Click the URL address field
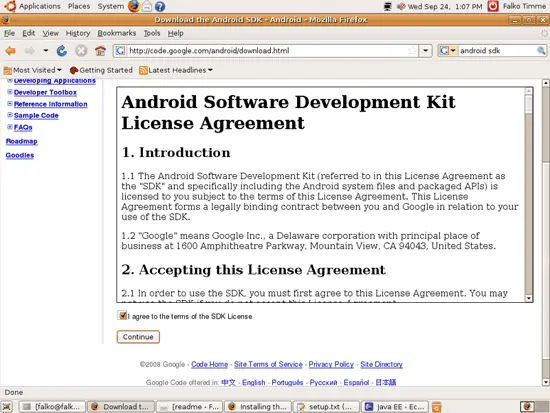The width and height of the screenshot is (550, 413). click(267, 51)
